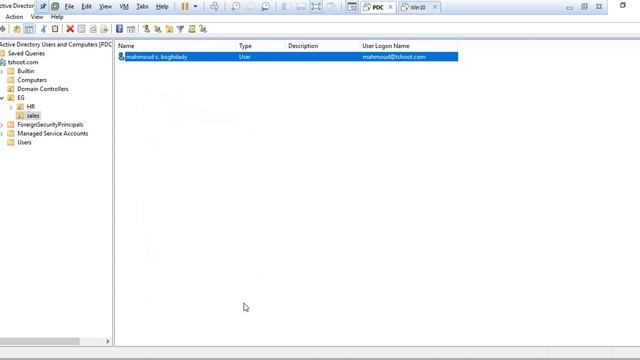The image size is (640, 360).
Task: Sort by the Type column header
Action: (261, 46)
